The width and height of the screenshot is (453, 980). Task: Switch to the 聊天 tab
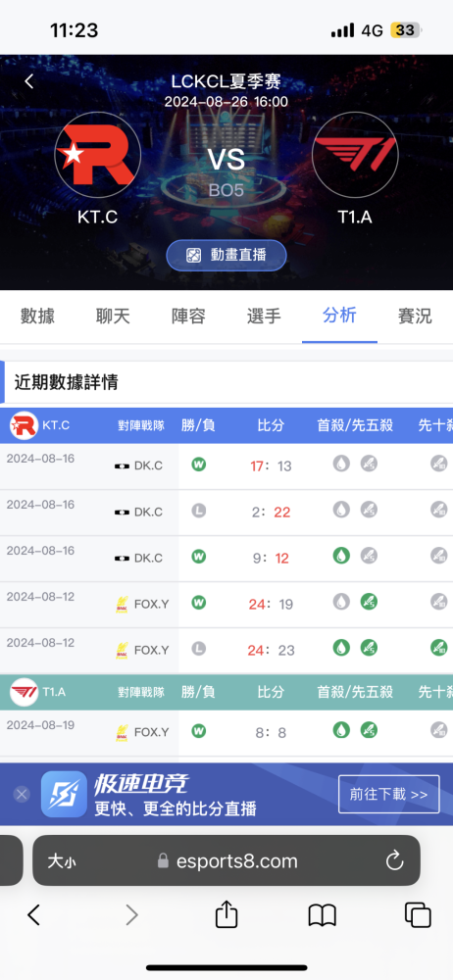pyautogui.click(x=114, y=316)
